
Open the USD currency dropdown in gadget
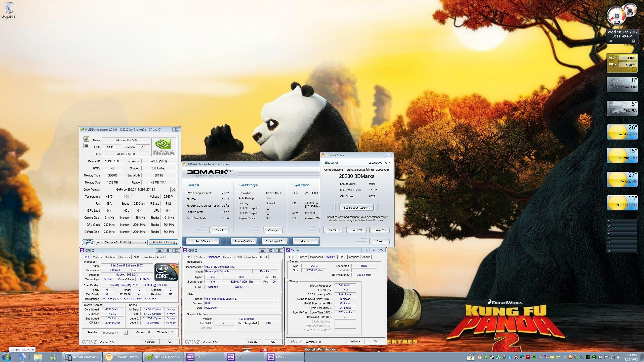613,58
